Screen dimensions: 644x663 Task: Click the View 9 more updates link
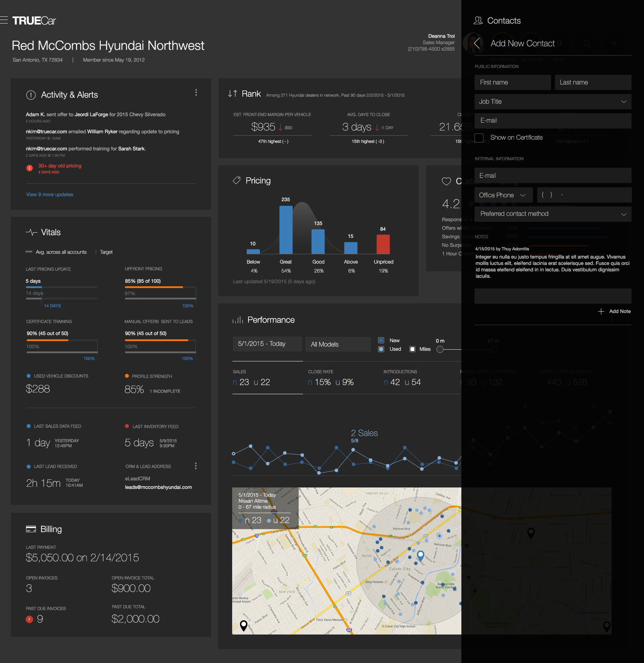[x=49, y=194]
